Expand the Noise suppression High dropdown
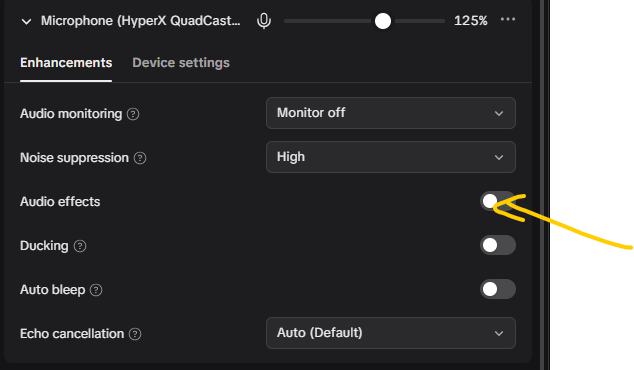 (x=391, y=157)
